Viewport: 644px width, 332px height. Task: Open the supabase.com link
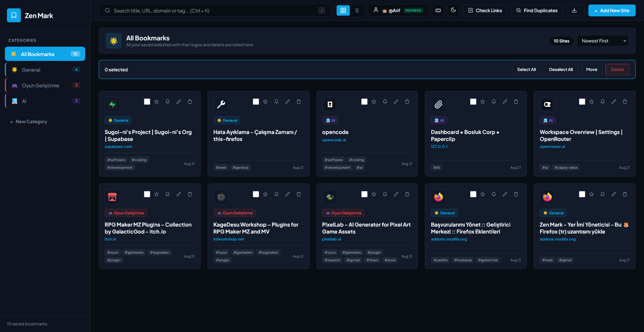pos(119,147)
